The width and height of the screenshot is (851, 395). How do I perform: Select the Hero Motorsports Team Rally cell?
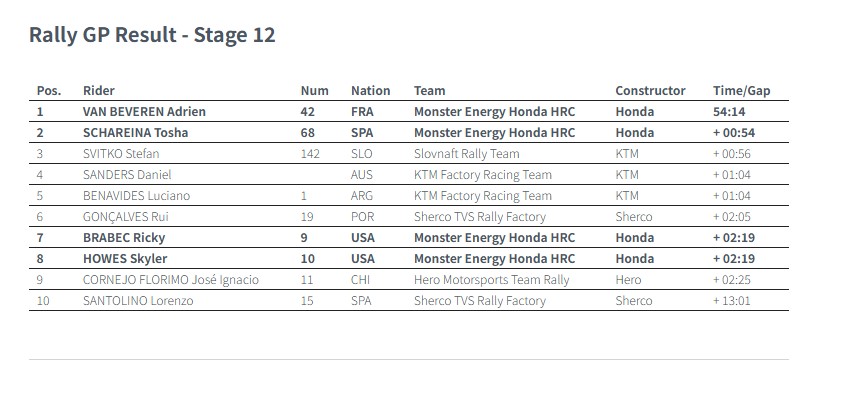coord(492,280)
